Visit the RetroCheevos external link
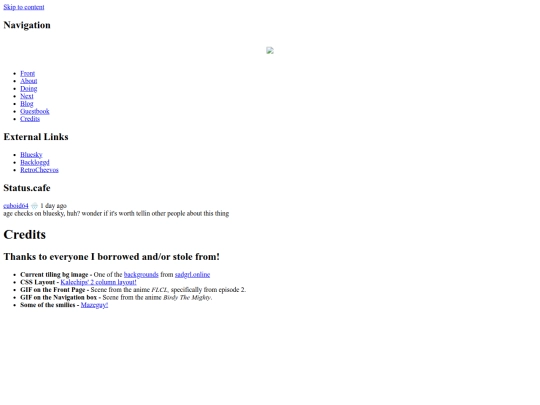The image size is (540, 405). tap(39, 170)
